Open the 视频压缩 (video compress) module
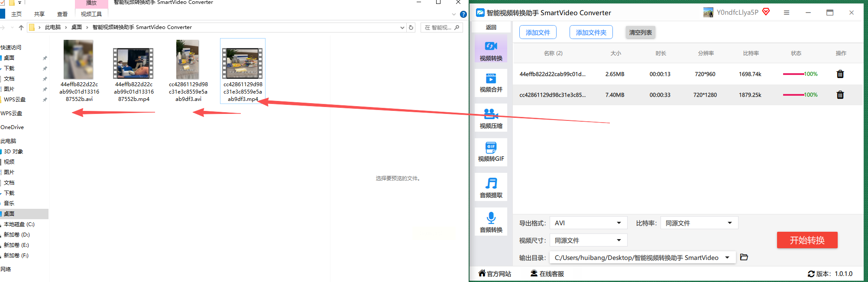Screen dimensions: 868x282 [491, 118]
